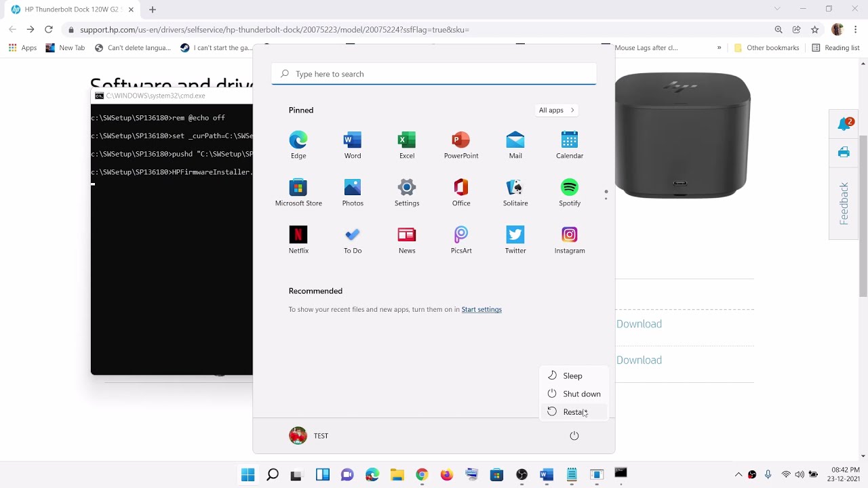
Task: Open Photos app in Start menu
Action: tap(353, 193)
